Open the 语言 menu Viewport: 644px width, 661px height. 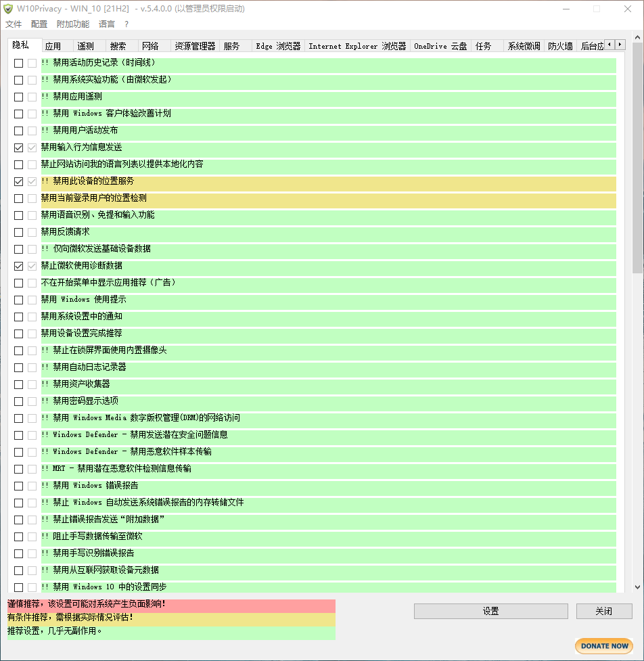tap(107, 24)
